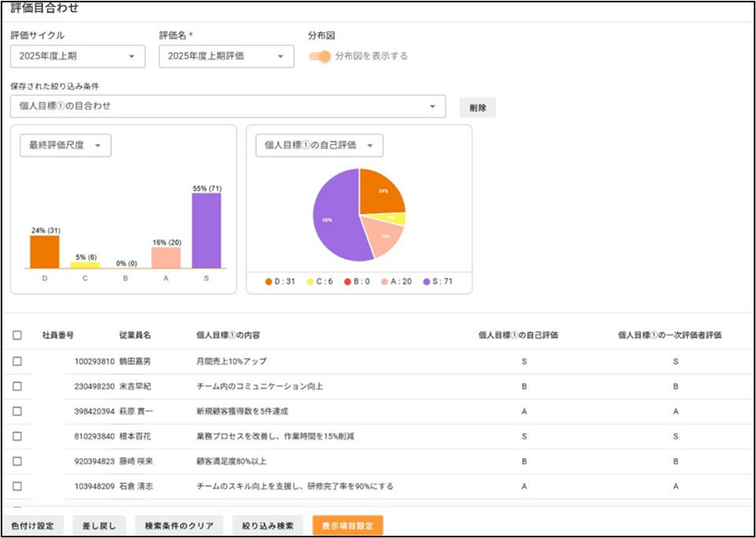Click the 色付け設定 button

point(32,525)
